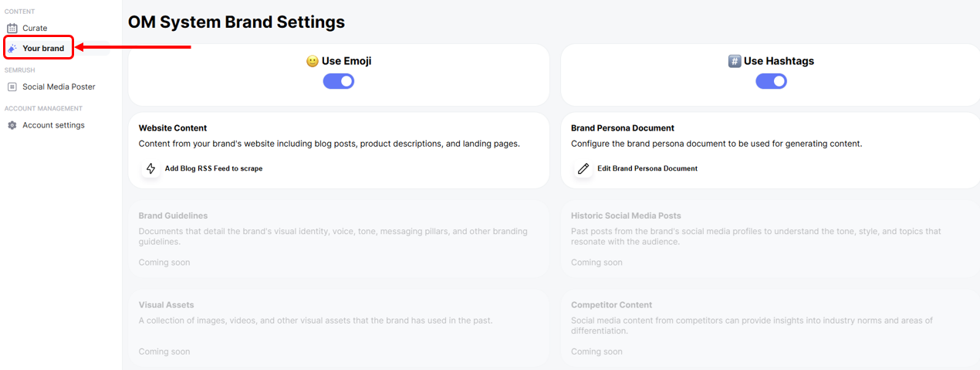Click the Social Media Poster icon
This screenshot has width=980, height=370.
[x=12, y=87]
